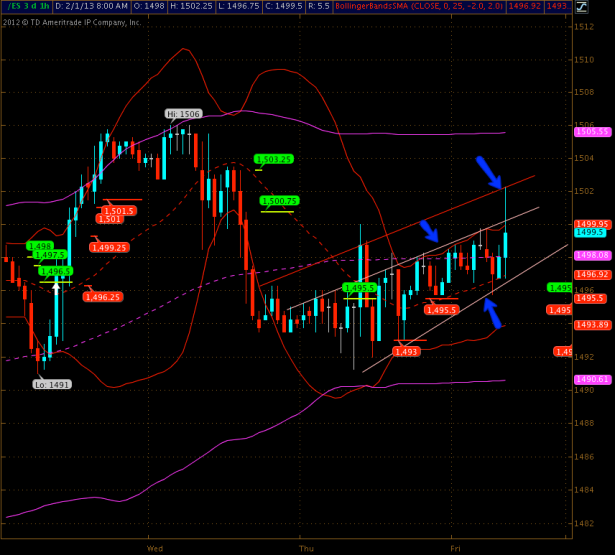This screenshot has width=615, height=555.
Task: Select the upward-pointing blue arrow near bottom
Action: point(492,313)
